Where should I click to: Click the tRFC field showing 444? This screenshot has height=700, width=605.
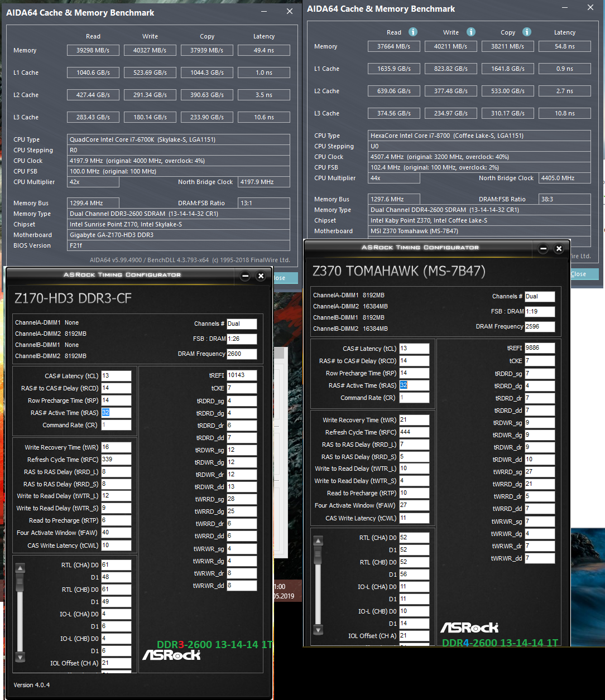[414, 432]
